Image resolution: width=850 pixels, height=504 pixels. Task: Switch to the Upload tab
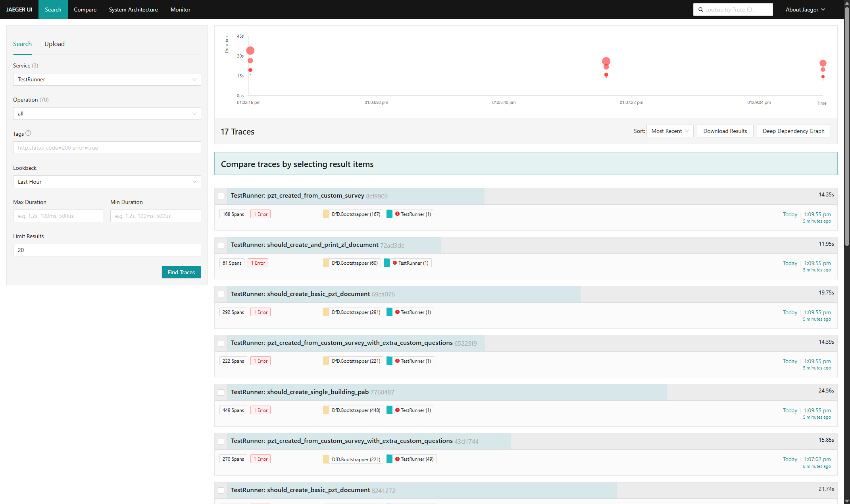(54, 44)
